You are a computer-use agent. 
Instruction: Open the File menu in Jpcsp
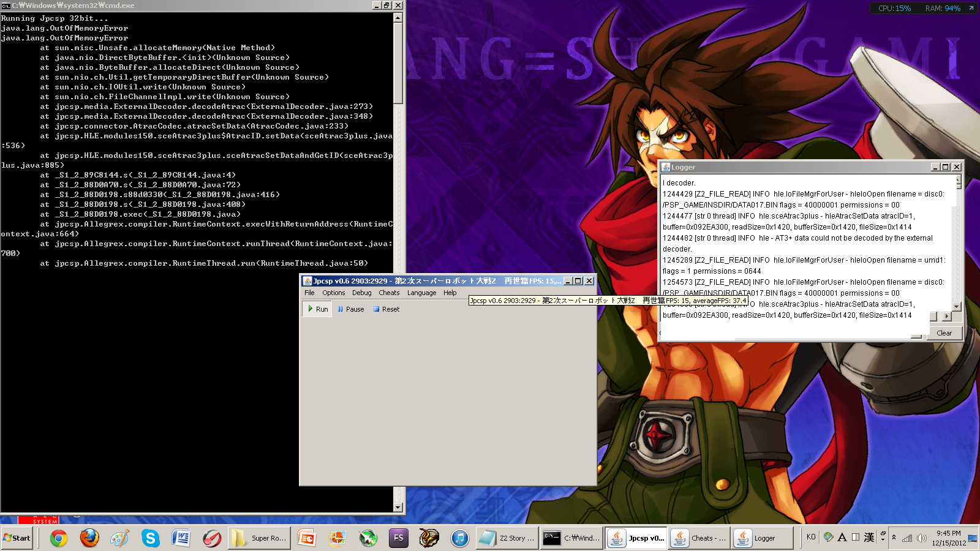309,293
